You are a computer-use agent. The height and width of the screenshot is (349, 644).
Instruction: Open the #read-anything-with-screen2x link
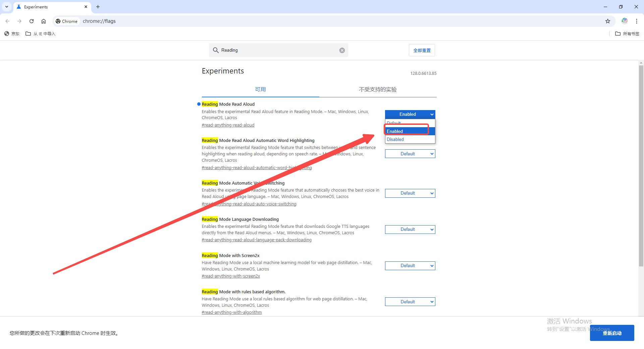click(231, 276)
